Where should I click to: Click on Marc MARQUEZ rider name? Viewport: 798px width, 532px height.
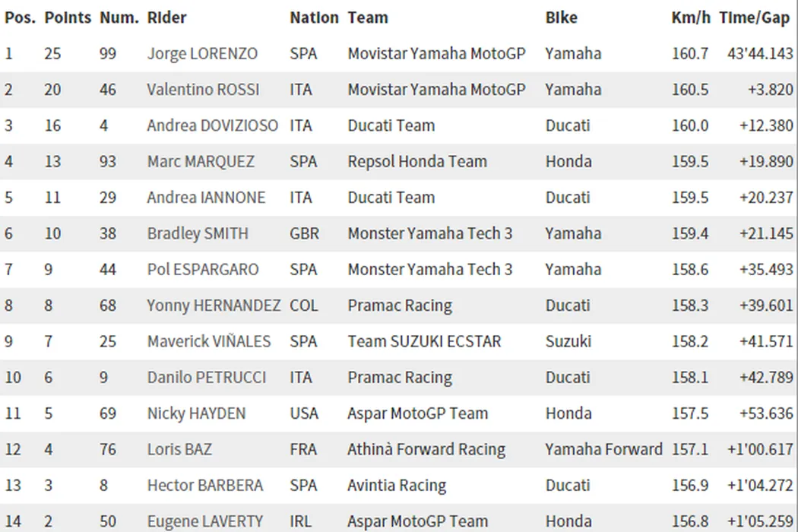click(x=201, y=162)
